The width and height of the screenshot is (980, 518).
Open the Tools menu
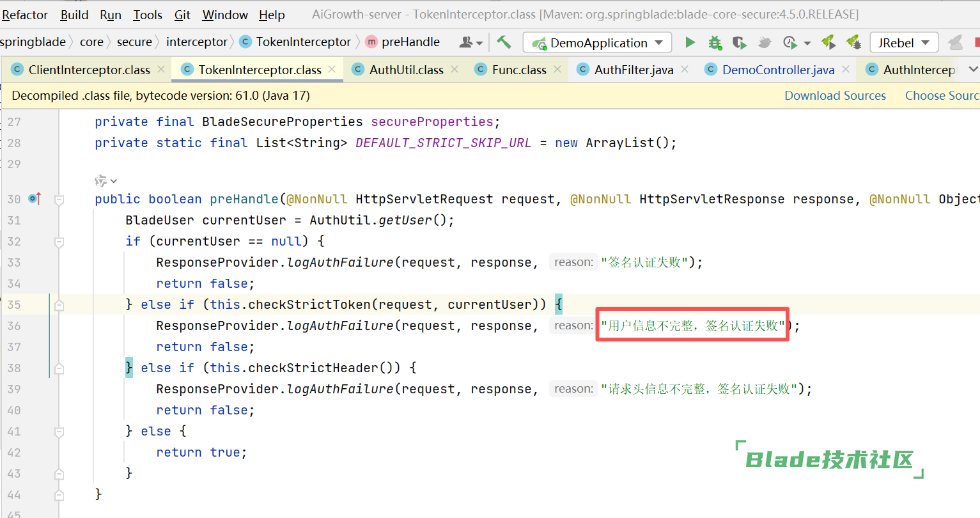148,15
